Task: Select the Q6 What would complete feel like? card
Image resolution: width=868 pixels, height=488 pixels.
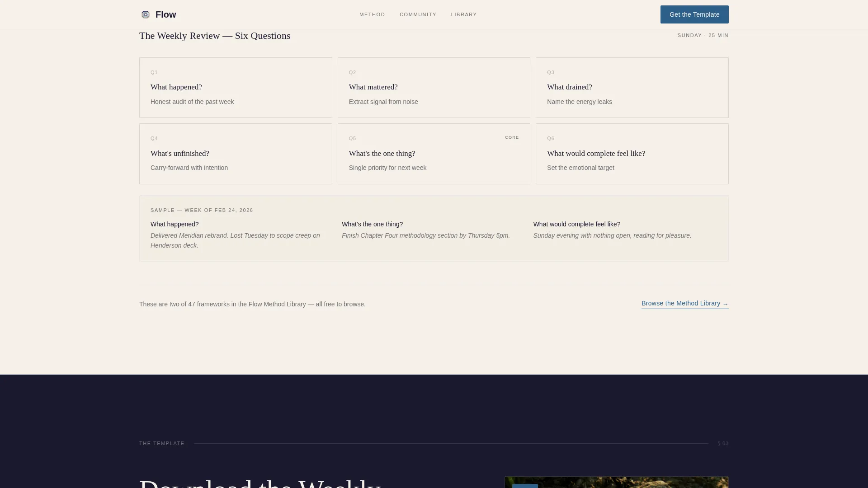Action: point(632,154)
